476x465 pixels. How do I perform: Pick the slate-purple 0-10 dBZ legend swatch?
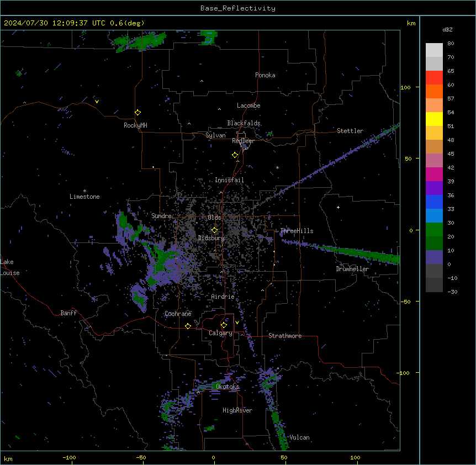point(434,257)
